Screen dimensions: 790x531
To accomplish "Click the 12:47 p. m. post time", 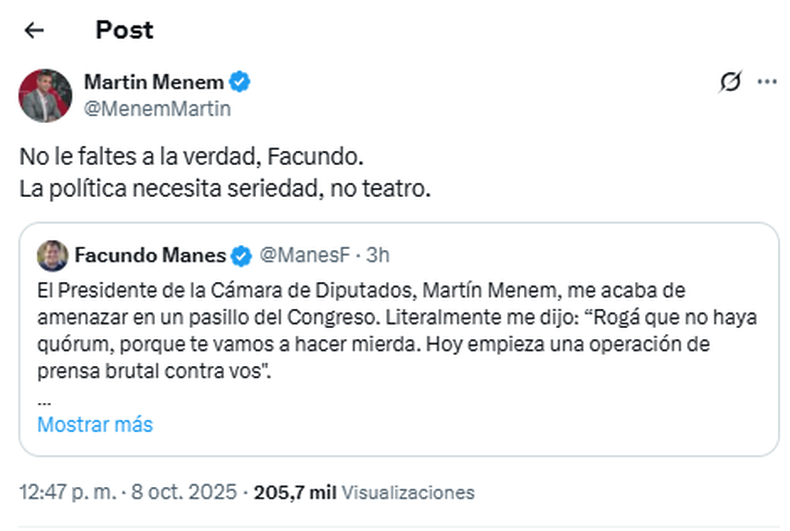I will (68, 492).
